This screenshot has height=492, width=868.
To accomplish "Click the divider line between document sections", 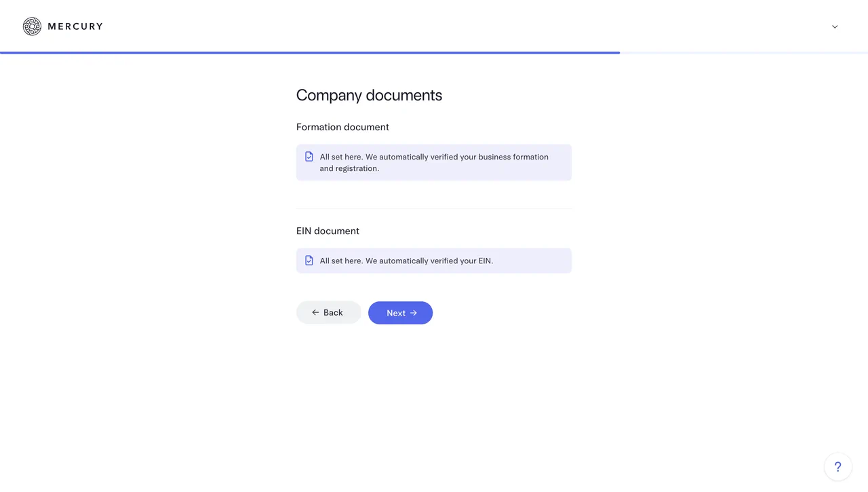I will coord(434,208).
